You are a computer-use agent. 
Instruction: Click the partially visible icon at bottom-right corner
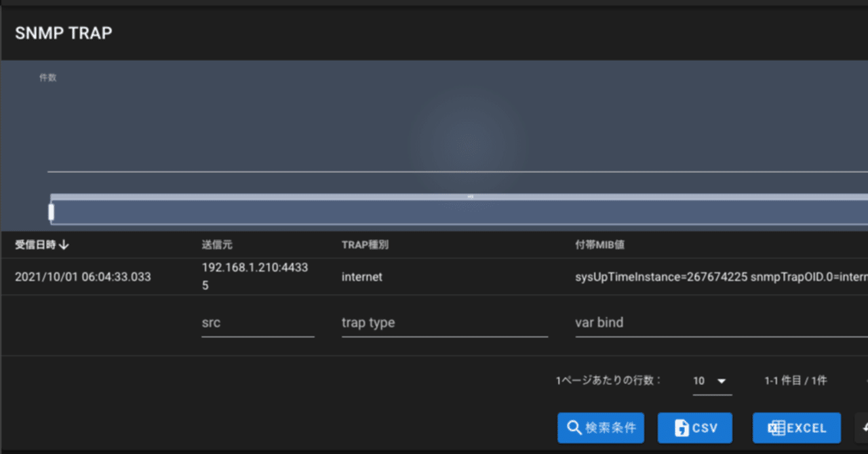[863, 428]
